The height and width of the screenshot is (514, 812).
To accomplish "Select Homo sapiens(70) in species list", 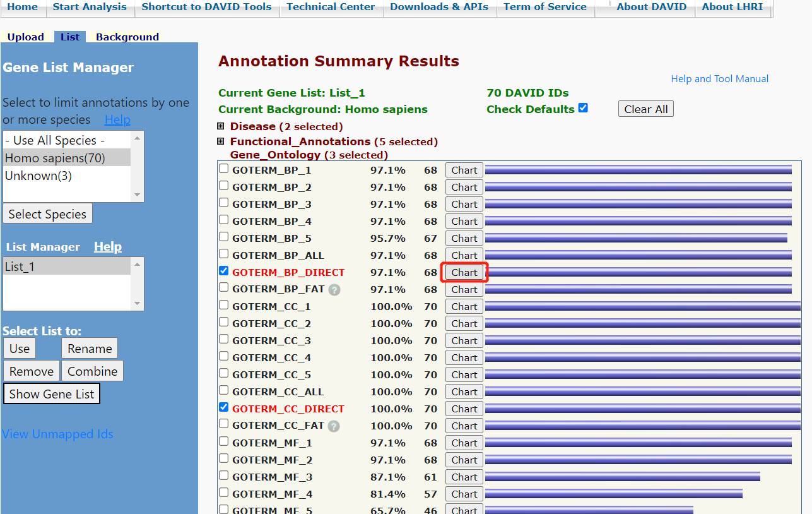I will point(67,158).
